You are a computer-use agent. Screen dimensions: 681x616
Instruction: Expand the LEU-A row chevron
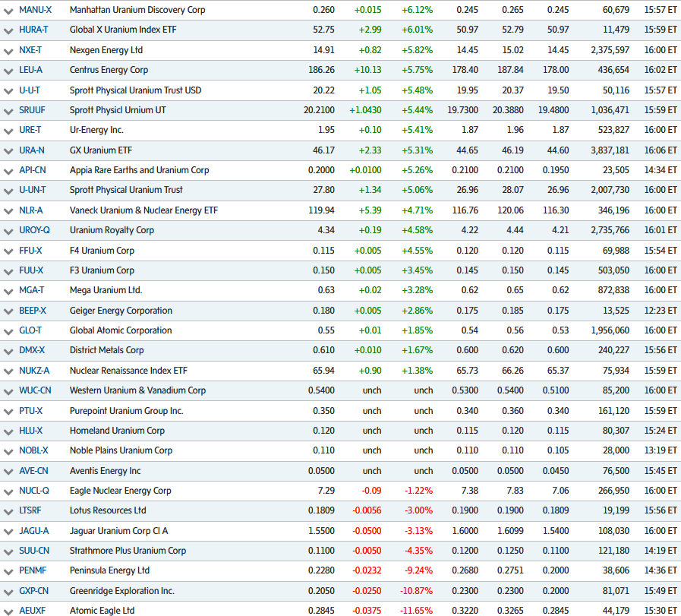coord(8,71)
